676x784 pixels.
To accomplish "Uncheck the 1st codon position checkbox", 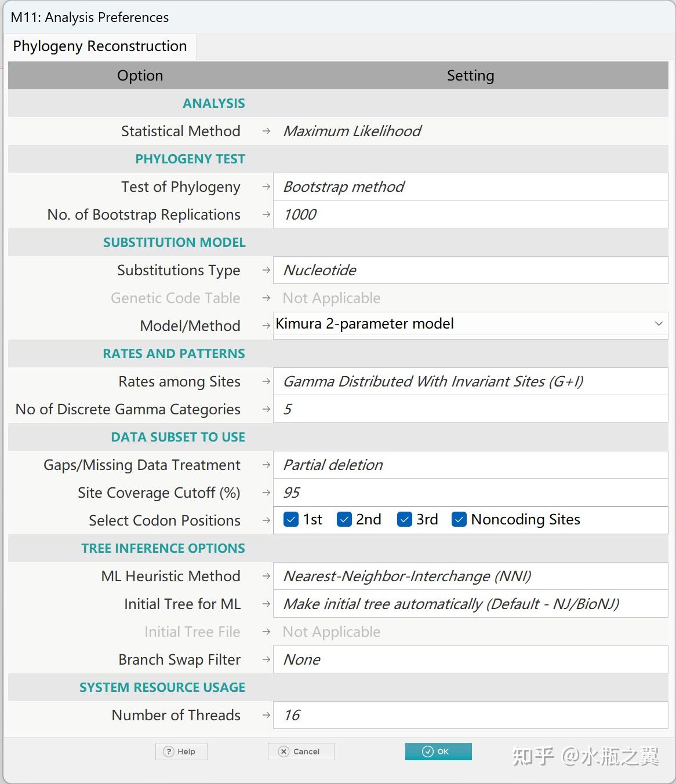I will 291,519.
